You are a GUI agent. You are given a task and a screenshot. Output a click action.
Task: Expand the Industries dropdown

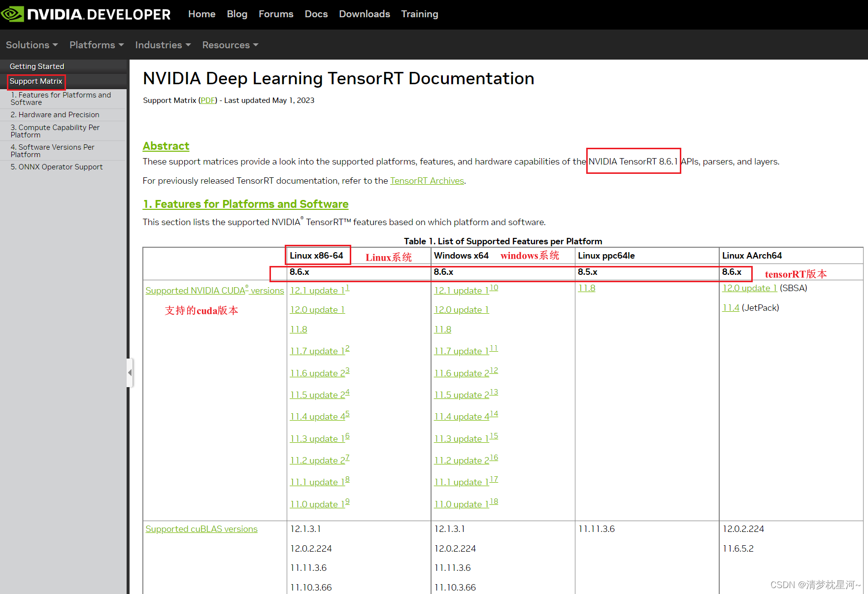[163, 45]
